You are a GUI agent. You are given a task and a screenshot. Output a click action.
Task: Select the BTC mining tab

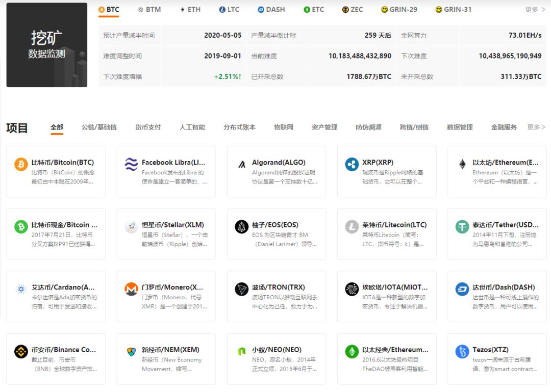click(109, 10)
